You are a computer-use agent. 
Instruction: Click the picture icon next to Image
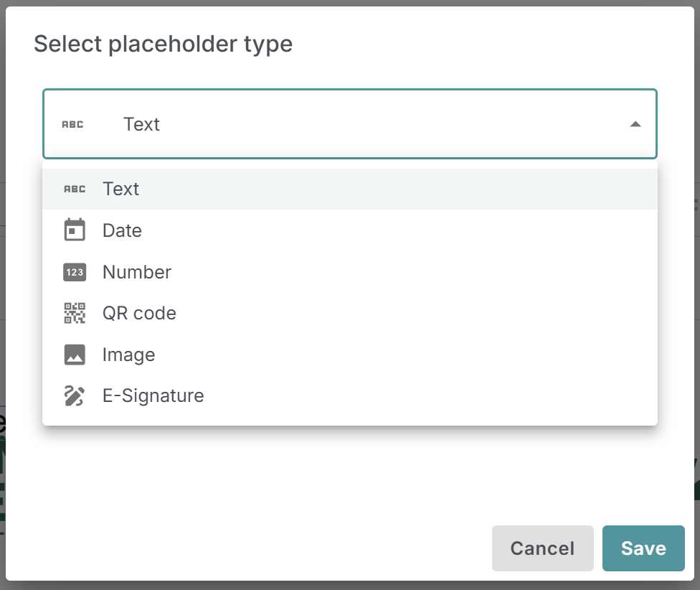pos(74,354)
